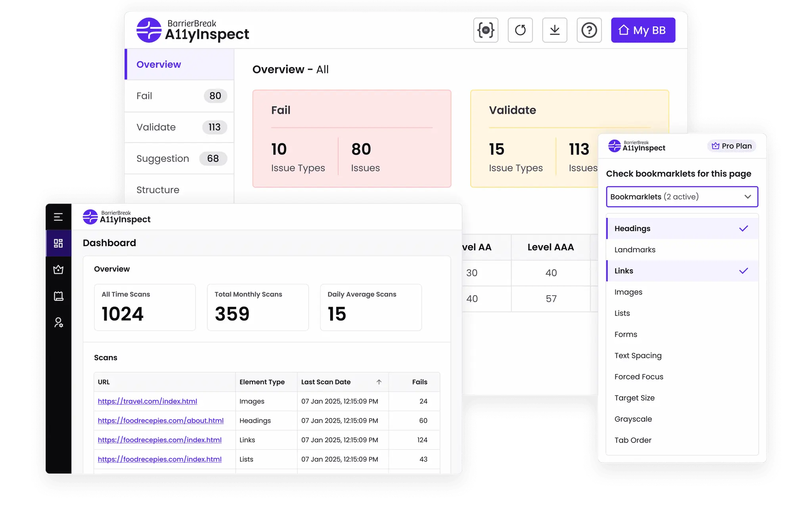This screenshot has height=508, width=812.
Task: Click the All Time Scans card
Action: pos(145,307)
